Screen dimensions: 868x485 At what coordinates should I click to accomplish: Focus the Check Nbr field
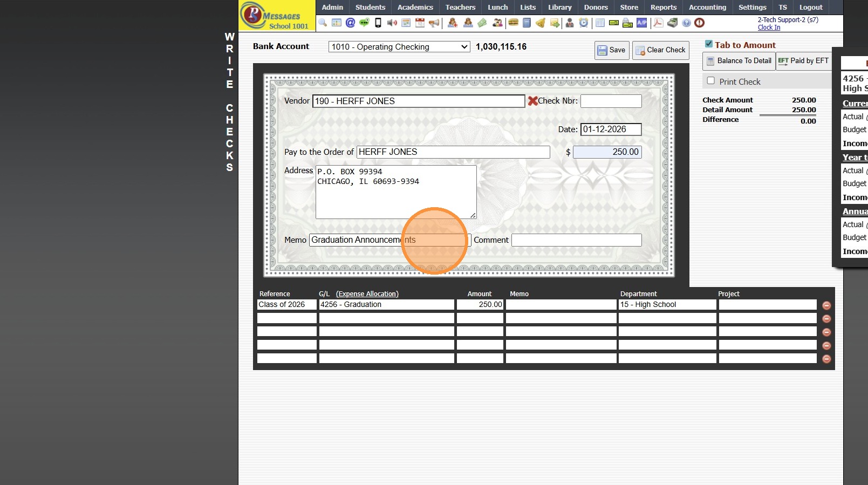(x=611, y=101)
